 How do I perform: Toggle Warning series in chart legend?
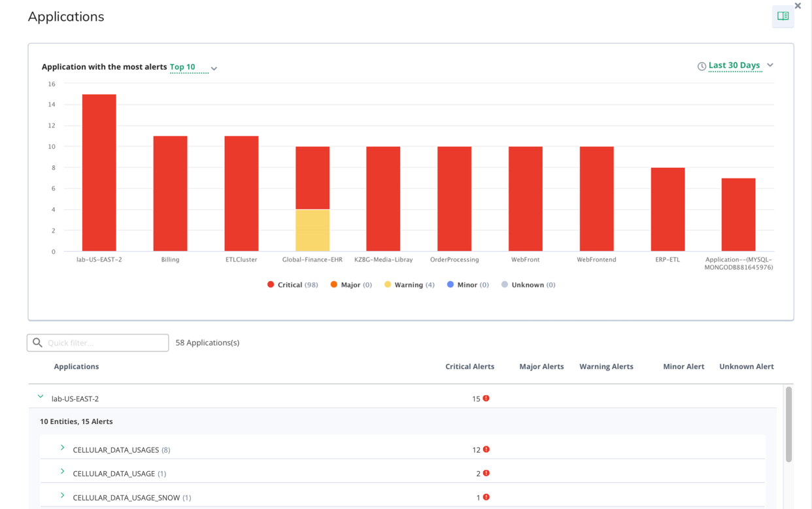409,285
